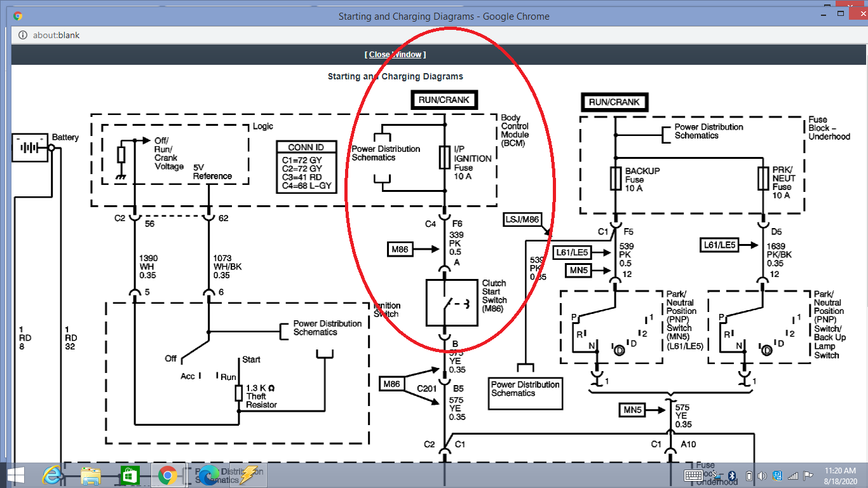Click the L61/LE5 callout beside 539 PK
Screen dimensions: 868x488
tap(571, 252)
